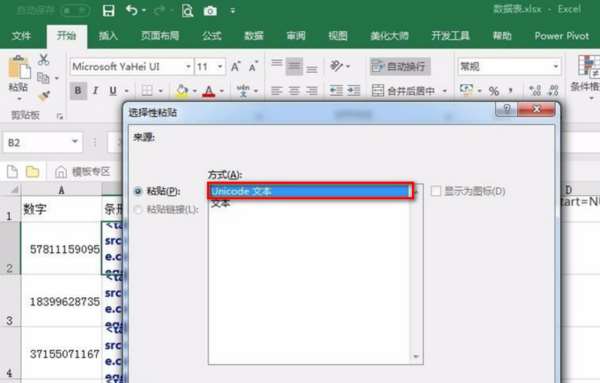Image resolution: width=600 pixels, height=383 pixels.
Task: Click the Format Painter brush icon
Action: tap(44, 96)
